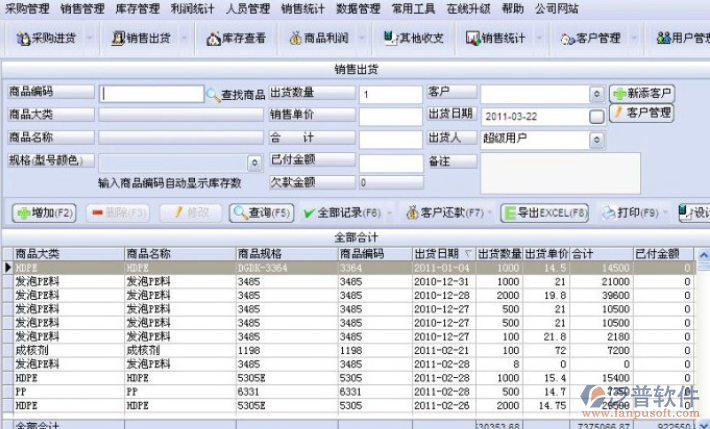Sort by 出货日期 column header
Image resolution: width=710 pixels, height=429 pixels.
pyautogui.click(x=442, y=254)
